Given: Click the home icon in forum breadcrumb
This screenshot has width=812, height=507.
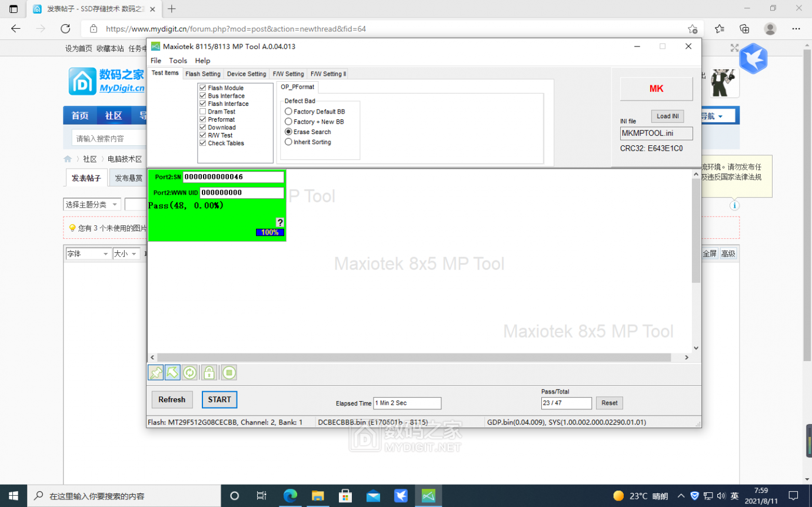Looking at the screenshot, I should [68, 159].
